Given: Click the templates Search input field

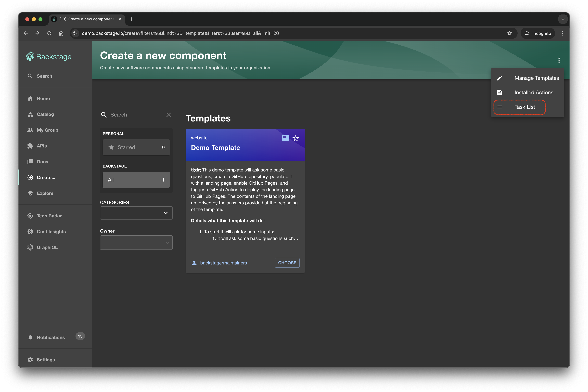Looking at the screenshot, I should tap(136, 115).
